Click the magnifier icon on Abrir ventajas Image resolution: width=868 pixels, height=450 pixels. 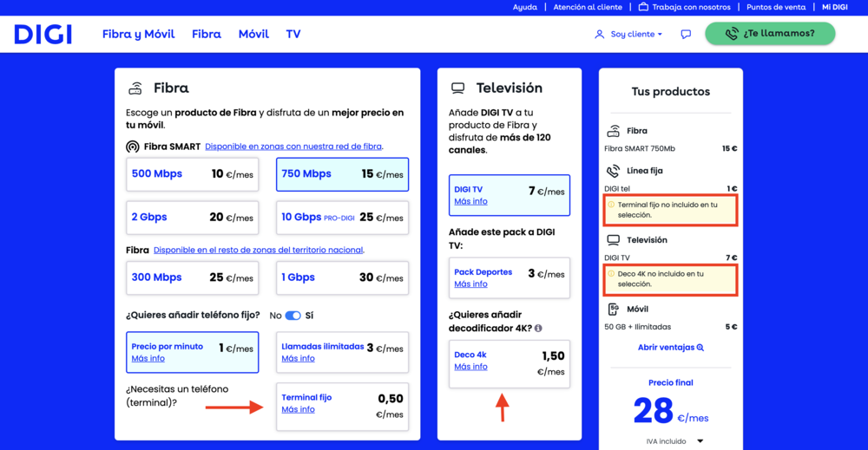pyautogui.click(x=700, y=348)
